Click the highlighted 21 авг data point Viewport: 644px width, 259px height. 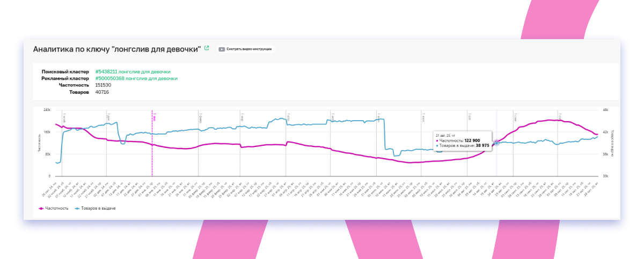click(496, 143)
